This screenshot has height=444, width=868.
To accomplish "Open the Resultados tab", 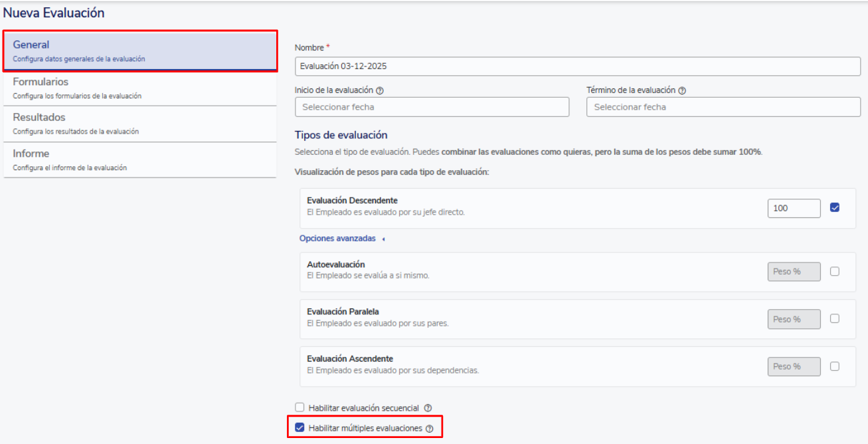I will pyautogui.click(x=139, y=124).
